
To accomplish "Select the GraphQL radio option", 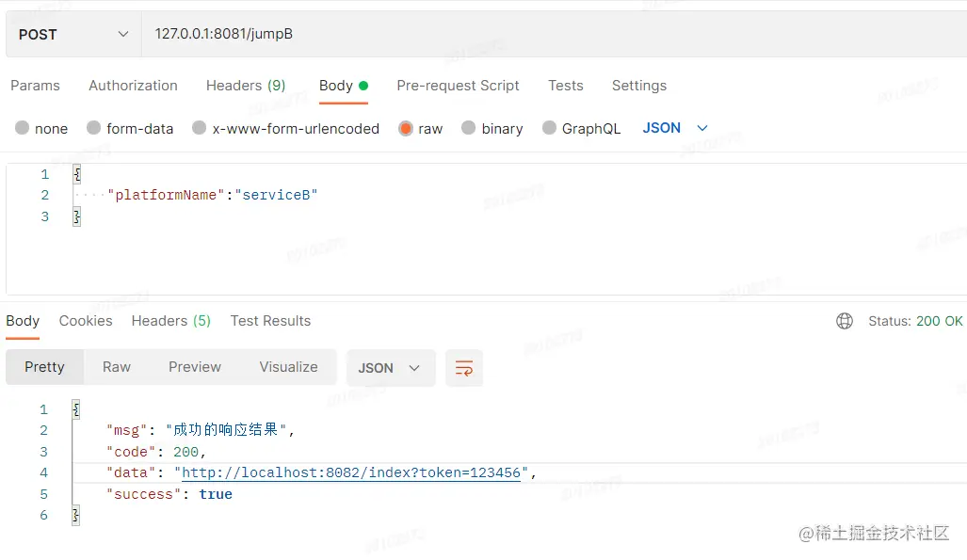I will (549, 128).
